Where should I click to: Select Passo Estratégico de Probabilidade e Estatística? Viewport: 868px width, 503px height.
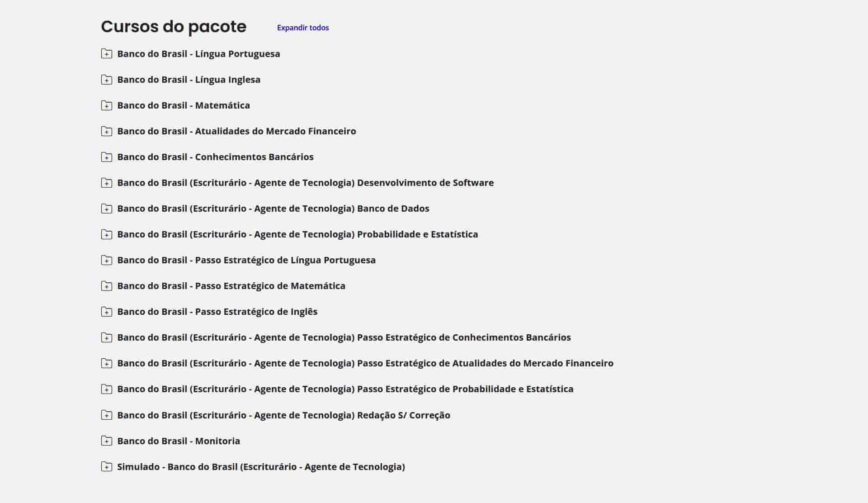pyautogui.click(x=345, y=389)
